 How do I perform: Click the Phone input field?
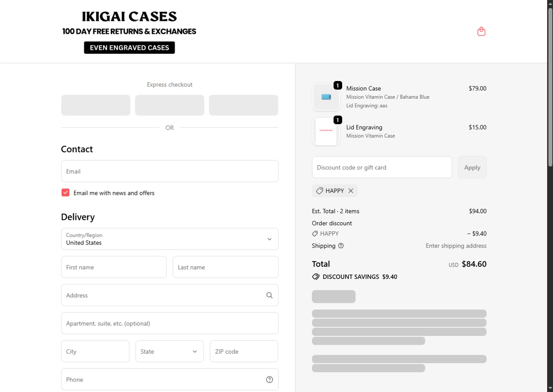pos(170,379)
